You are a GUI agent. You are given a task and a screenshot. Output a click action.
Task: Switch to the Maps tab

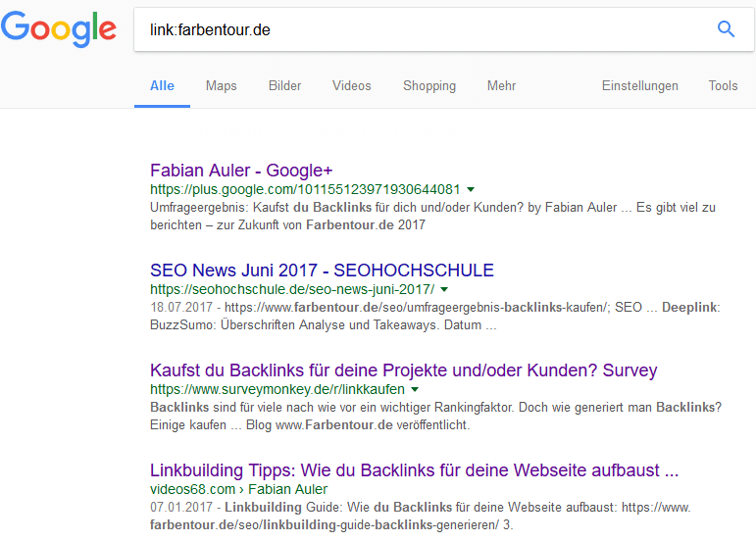tap(222, 85)
